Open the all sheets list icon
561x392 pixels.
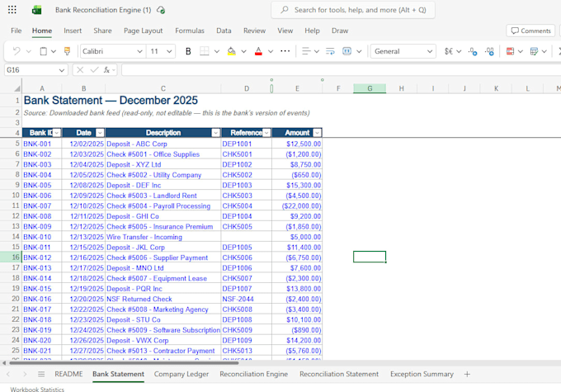41,374
